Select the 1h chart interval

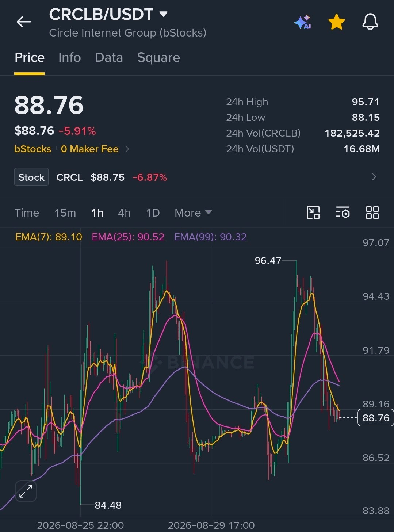(97, 213)
